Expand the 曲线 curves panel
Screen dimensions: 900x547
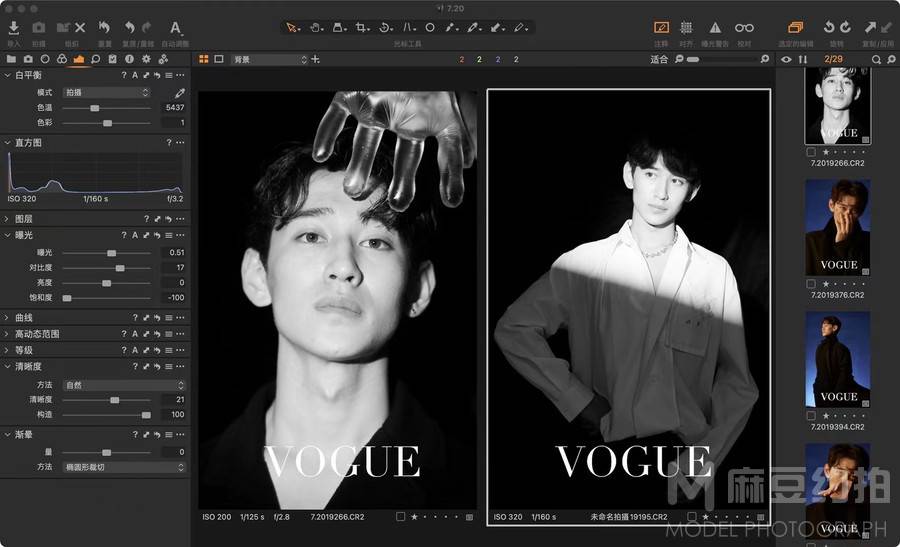pos(7,317)
